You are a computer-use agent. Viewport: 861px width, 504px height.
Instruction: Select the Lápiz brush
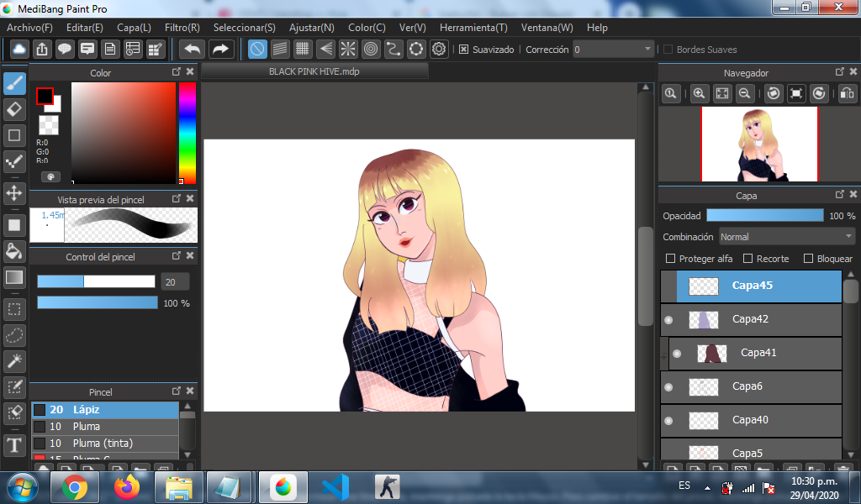(x=105, y=410)
